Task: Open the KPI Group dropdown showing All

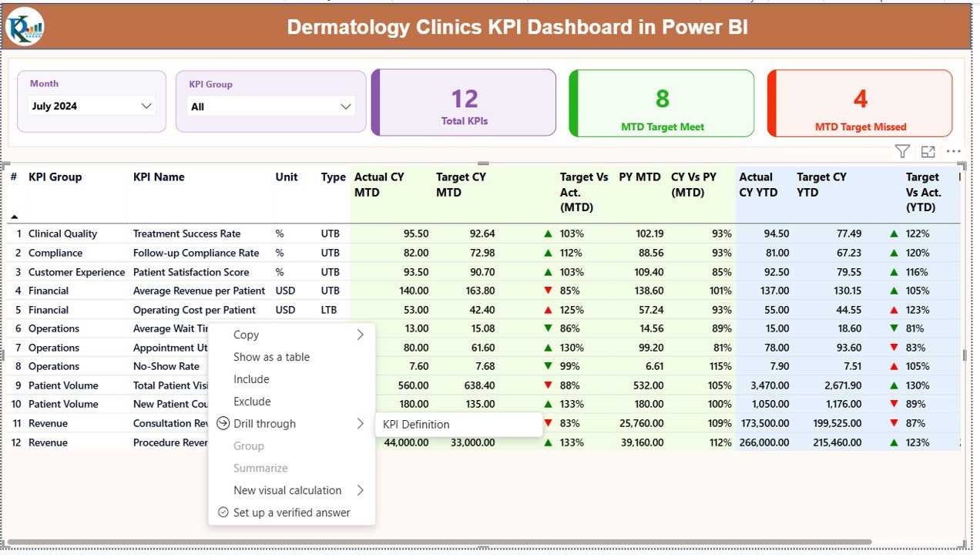Action: [270, 106]
